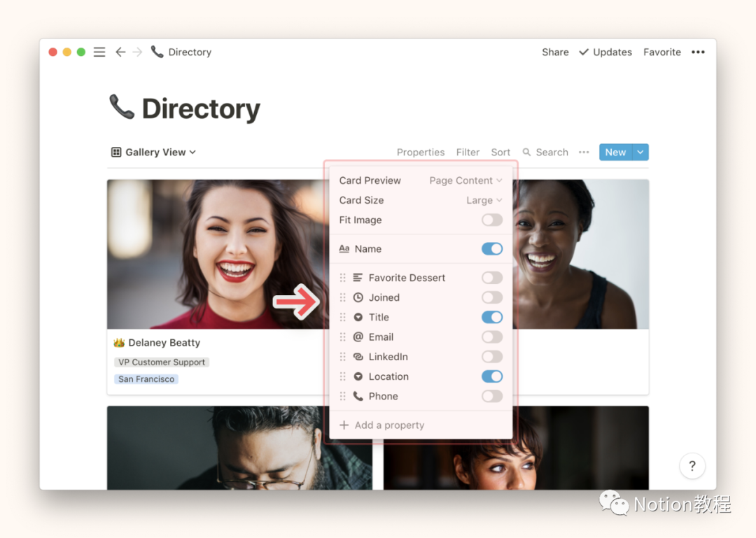756x538 pixels.
Task: Open the Sort menu
Action: pos(500,153)
